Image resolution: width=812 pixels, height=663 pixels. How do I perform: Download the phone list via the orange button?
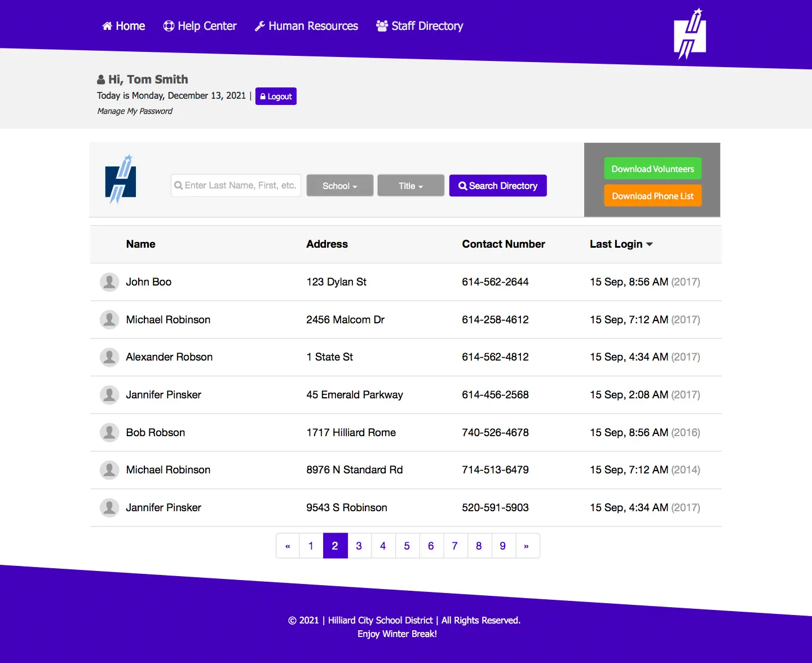tap(652, 196)
